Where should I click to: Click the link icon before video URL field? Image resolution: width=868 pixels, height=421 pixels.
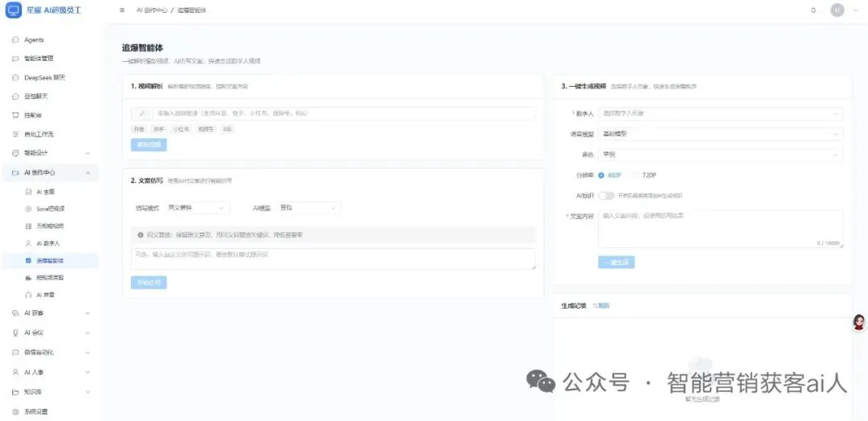pyautogui.click(x=141, y=113)
